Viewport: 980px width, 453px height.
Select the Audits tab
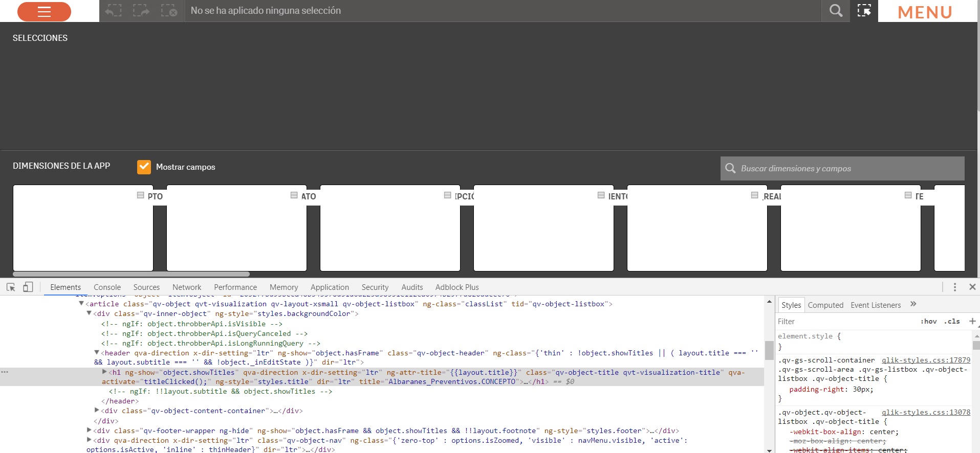[412, 287]
